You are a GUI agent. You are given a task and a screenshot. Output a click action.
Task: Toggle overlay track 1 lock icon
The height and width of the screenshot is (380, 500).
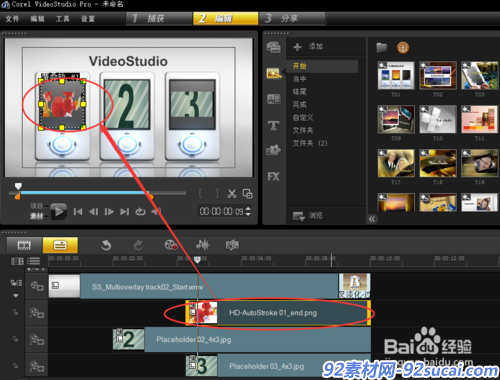[x=15, y=312]
